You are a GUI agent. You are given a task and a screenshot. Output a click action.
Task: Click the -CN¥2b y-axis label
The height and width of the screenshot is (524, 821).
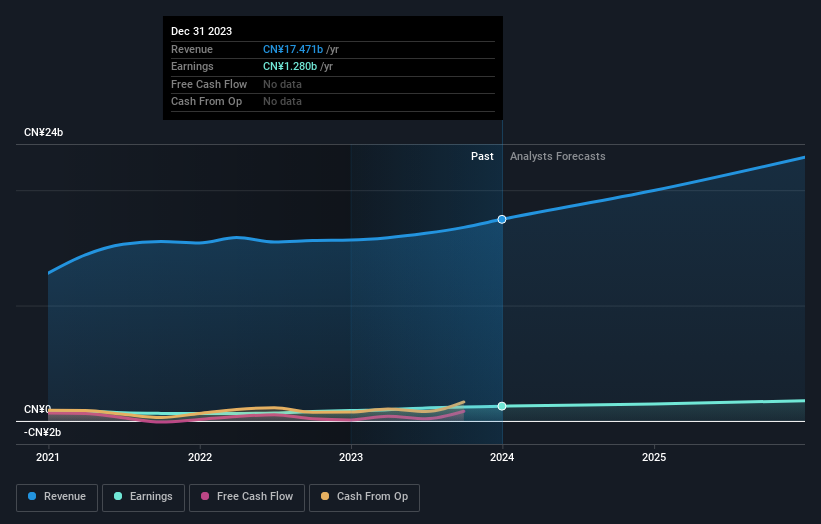(x=42, y=432)
